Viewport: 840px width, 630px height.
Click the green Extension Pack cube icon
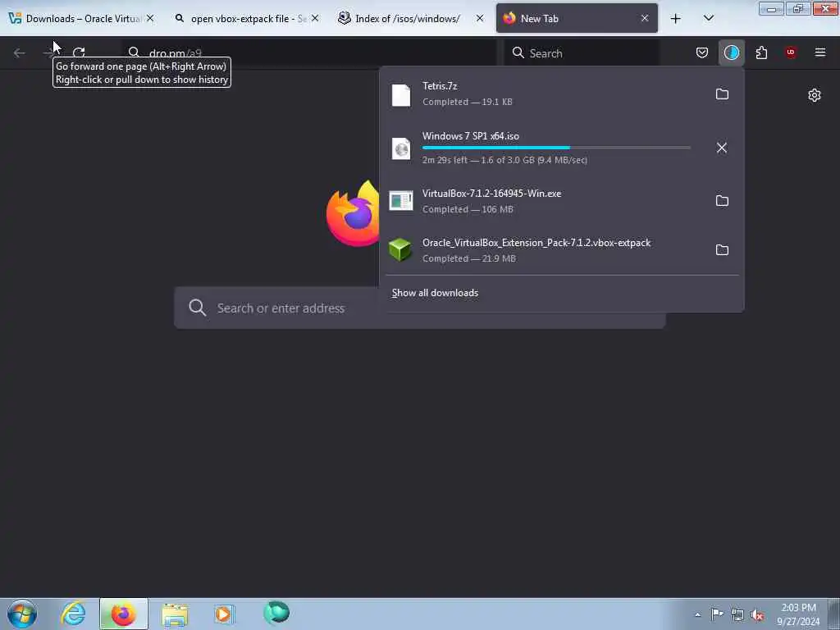400,249
